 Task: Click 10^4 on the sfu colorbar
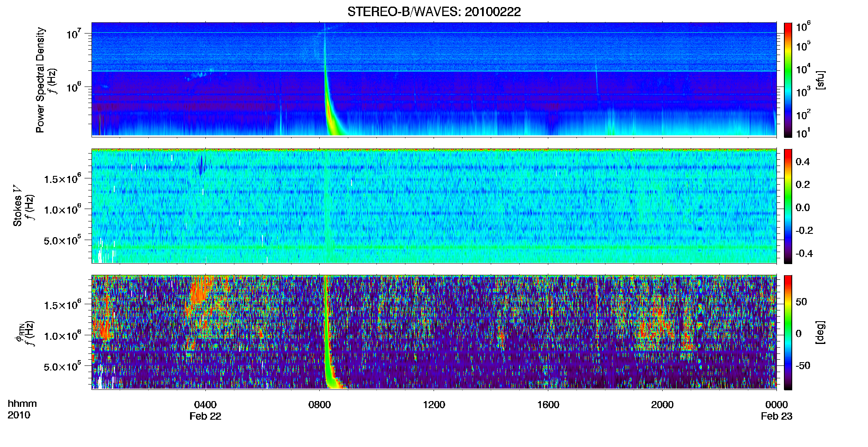coord(803,70)
